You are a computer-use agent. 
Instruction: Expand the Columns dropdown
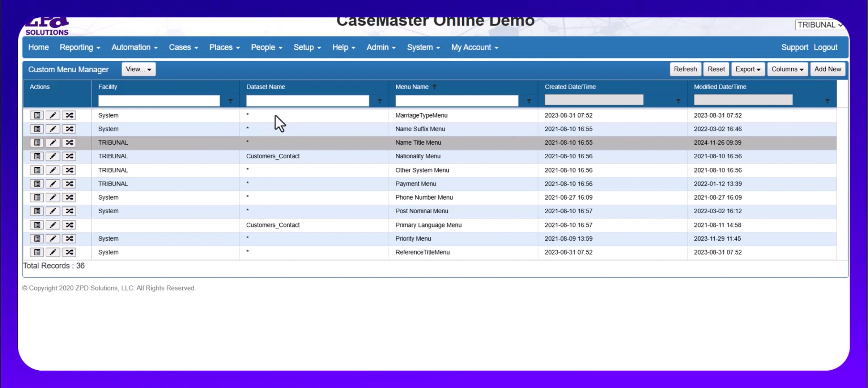point(787,69)
